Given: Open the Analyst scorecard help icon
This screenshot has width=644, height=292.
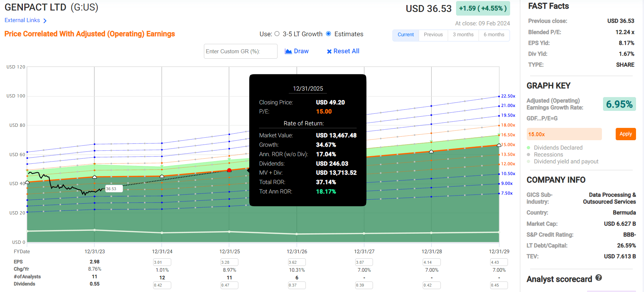Looking at the screenshot, I should [x=599, y=278].
